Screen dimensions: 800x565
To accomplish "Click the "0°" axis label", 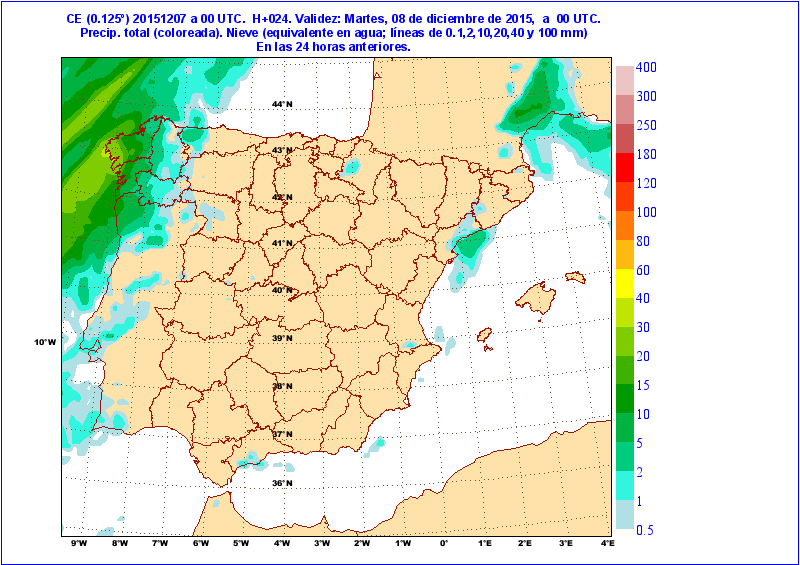I will pos(444,544).
